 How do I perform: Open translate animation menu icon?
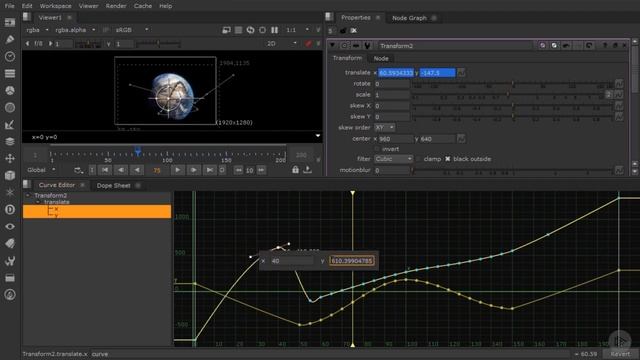pos(461,73)
